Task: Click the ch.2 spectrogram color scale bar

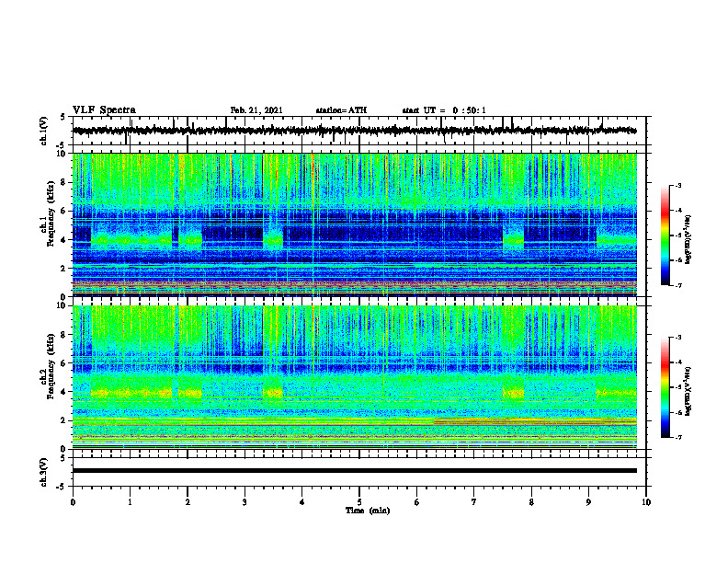Action: coord(665,387)
